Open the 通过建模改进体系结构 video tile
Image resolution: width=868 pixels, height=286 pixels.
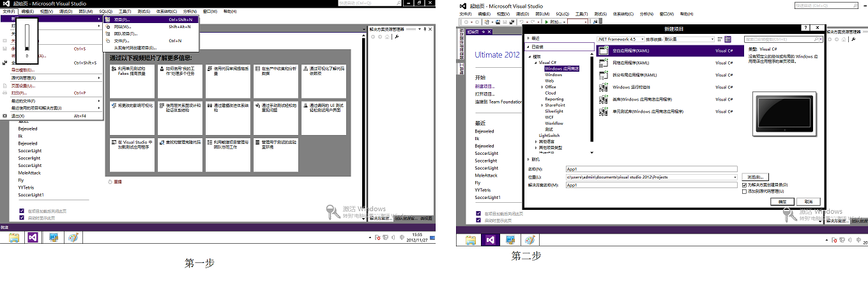(x=228, y=117)
